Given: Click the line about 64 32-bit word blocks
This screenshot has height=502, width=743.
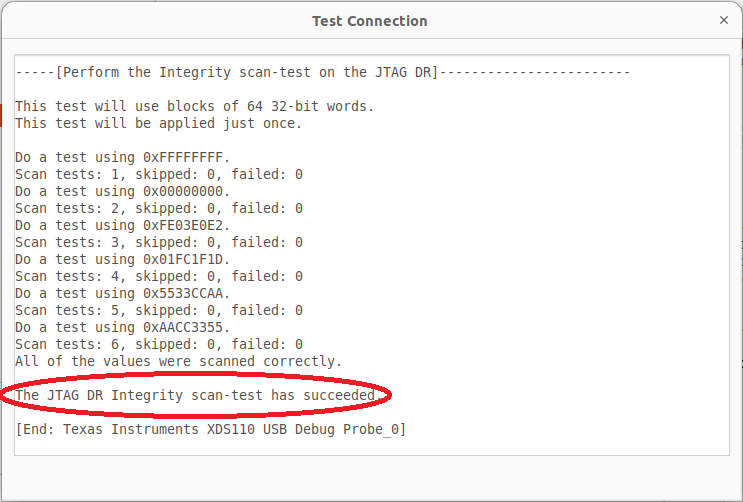Looking at the screenshot, I should click(194, 106).
